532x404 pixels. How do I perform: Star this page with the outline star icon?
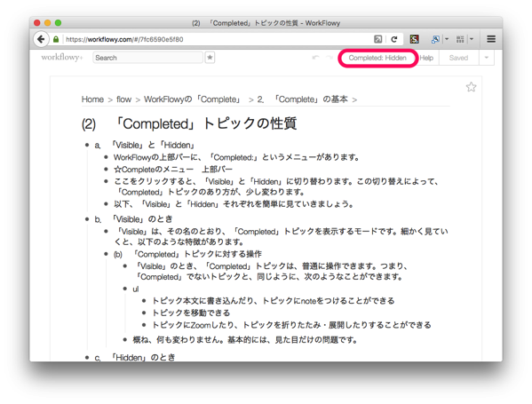[x=471, y=87]
